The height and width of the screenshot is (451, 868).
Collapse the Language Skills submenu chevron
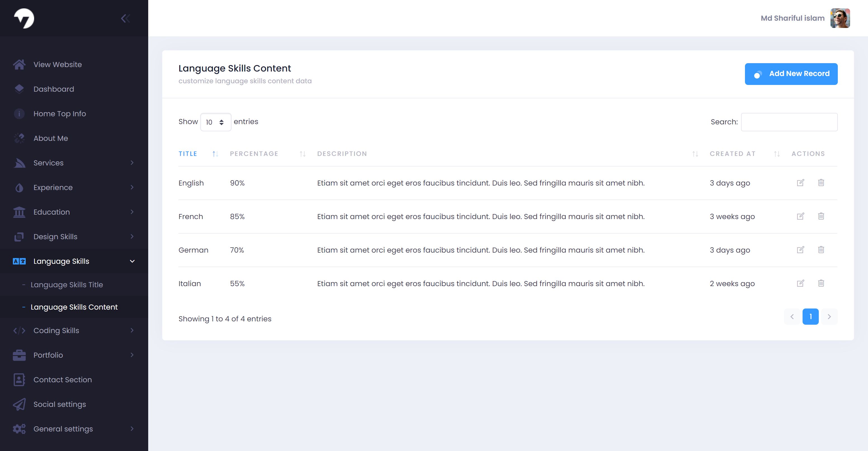[x=132, y=261]
